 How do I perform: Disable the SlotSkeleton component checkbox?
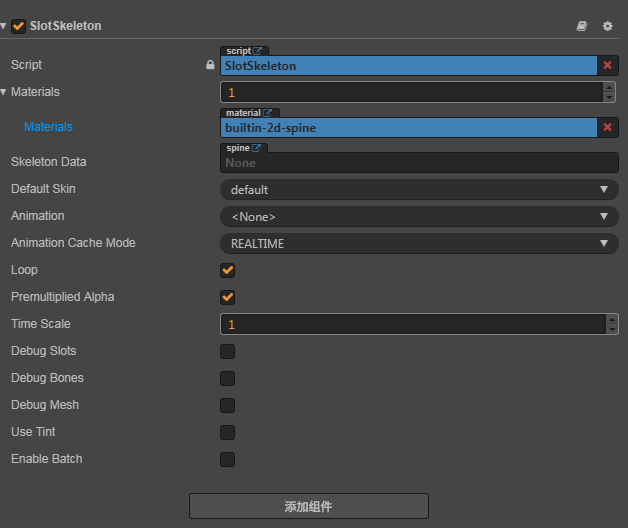point(18,26)
